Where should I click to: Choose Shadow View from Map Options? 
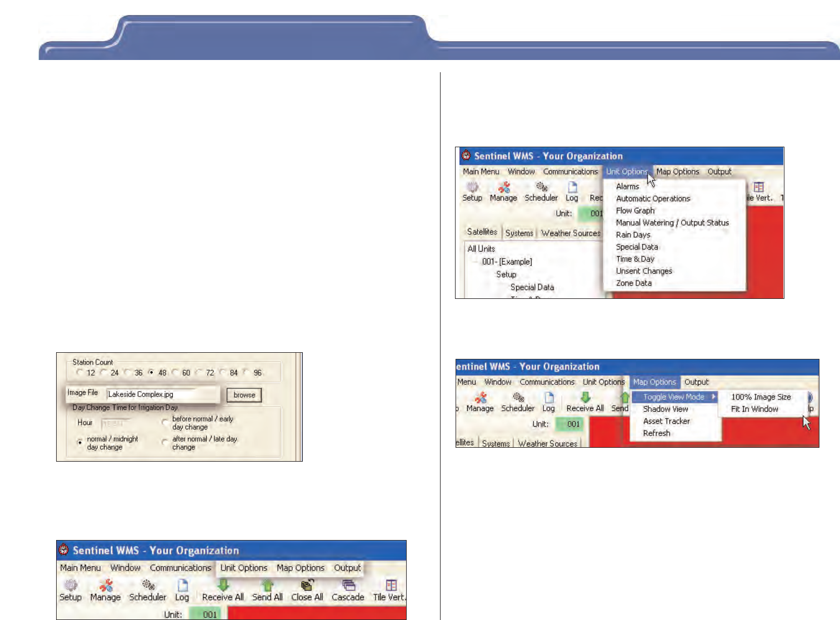(666, 409)
